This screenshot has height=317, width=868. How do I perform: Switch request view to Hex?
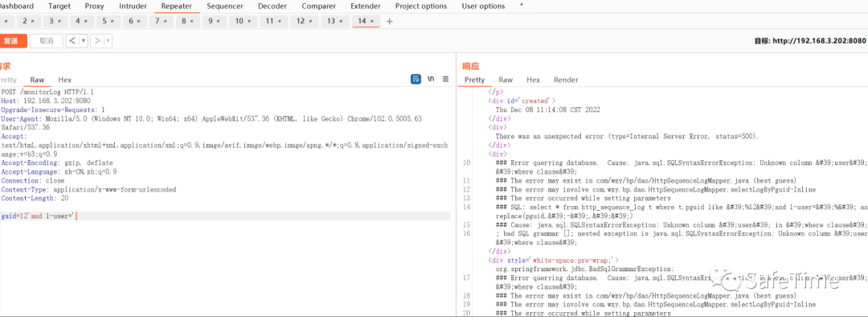[65, 80]
